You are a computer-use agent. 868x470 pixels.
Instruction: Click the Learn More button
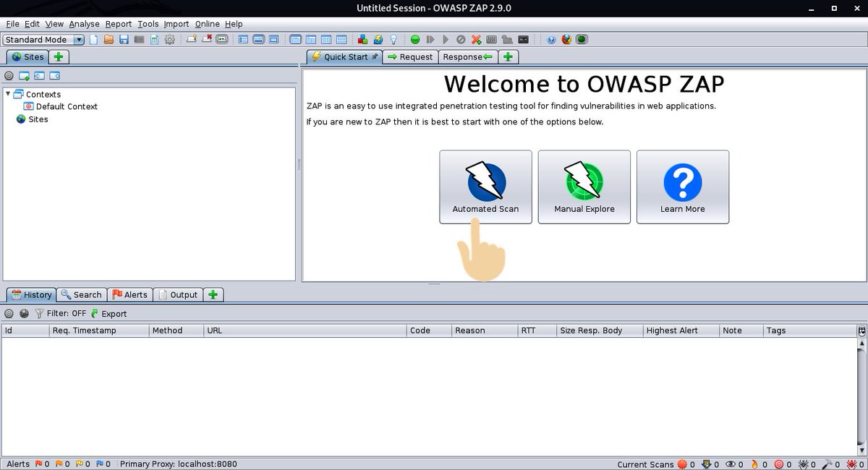pyautogui.click(x=683, y=187)
